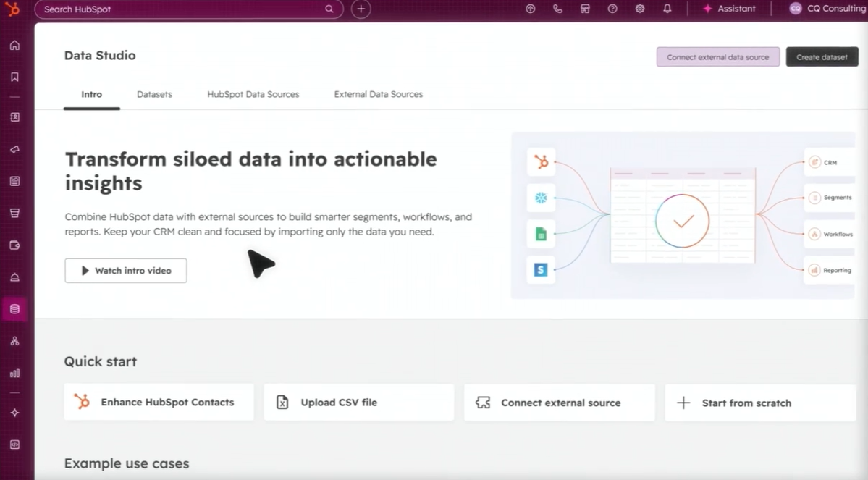Select the Intro tab

coord(91,95)
